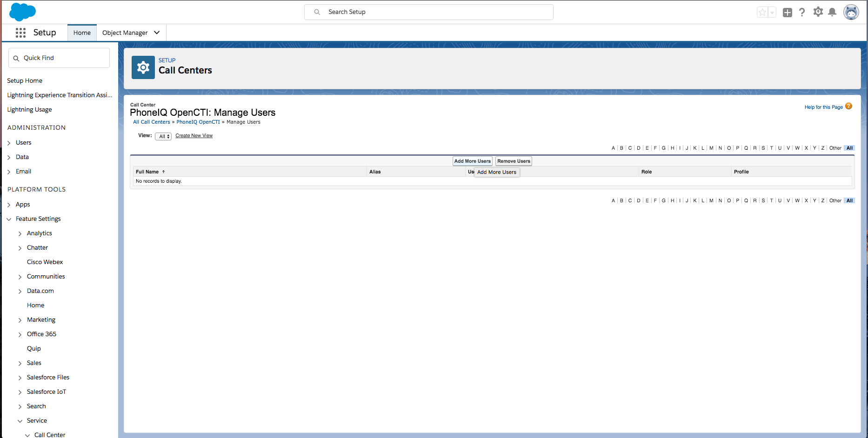Click the Add More Users button

point(472,161)
